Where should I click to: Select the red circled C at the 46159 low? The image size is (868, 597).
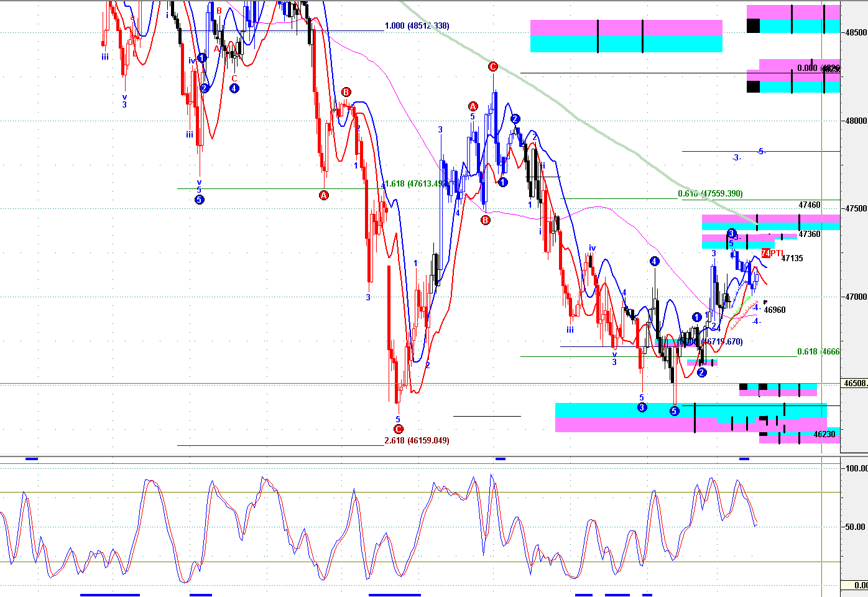click(x=399, y=429)
